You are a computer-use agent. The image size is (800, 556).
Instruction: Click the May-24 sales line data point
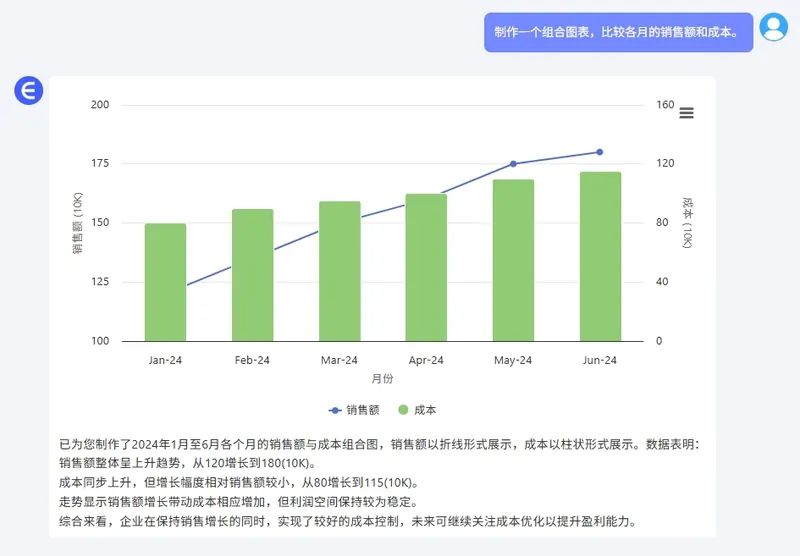click(x=513, y=164)
